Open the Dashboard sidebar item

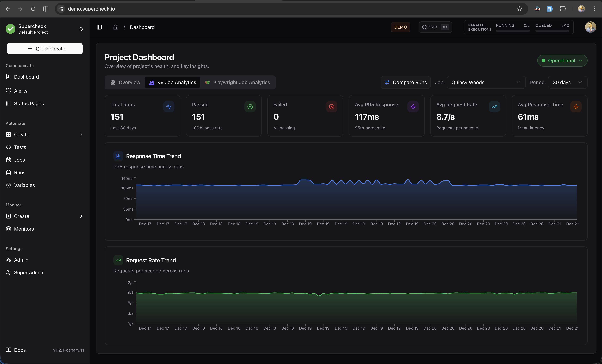click(x=26, y=77)
